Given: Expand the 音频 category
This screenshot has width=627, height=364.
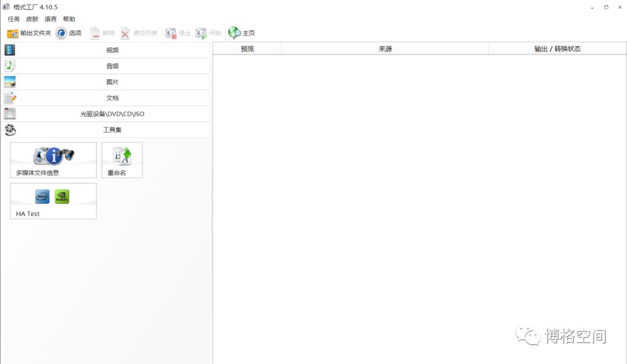Looking at the screenshot, I should point(106,66).
